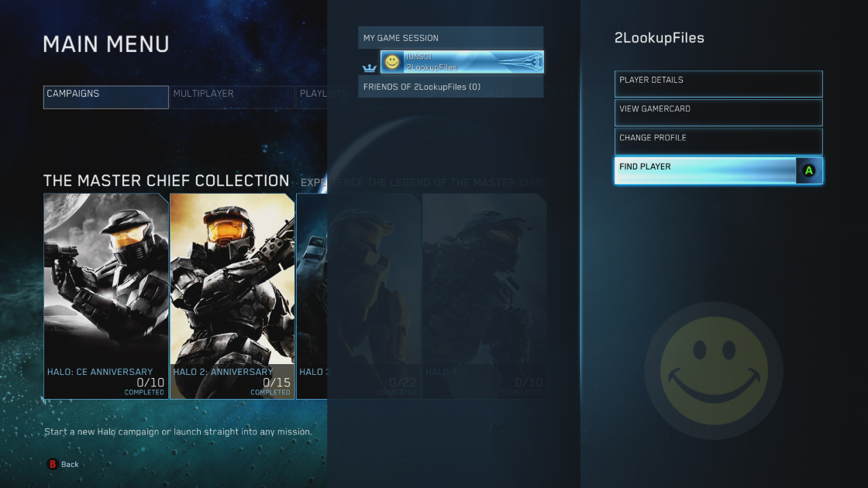The image size is (868, 488).
Task: Click the Main Menu heading
Action: 106,44
